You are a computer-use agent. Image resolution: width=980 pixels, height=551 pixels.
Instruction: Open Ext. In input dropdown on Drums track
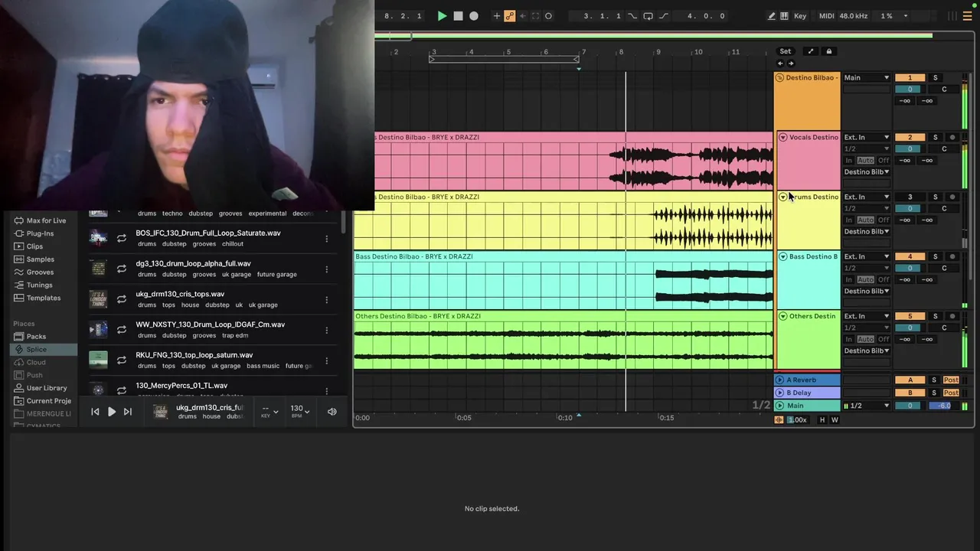[867, 197]
